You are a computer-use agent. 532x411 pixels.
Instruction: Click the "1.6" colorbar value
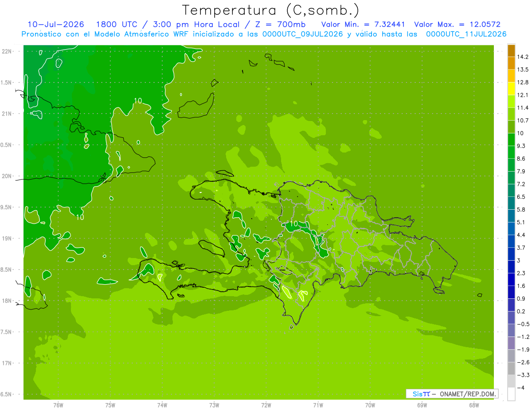pos(521,286)
